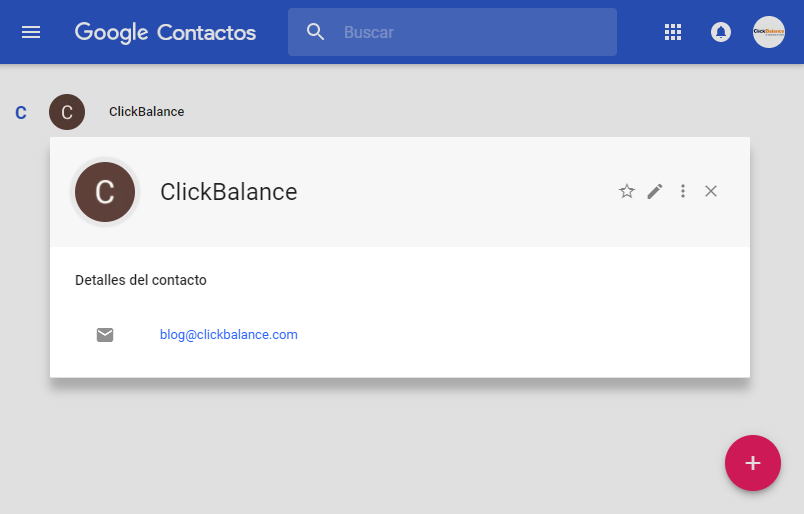Click the blue letter C index
The width and height of the screenshot is (804, 514).
click(x=21, y=113)
